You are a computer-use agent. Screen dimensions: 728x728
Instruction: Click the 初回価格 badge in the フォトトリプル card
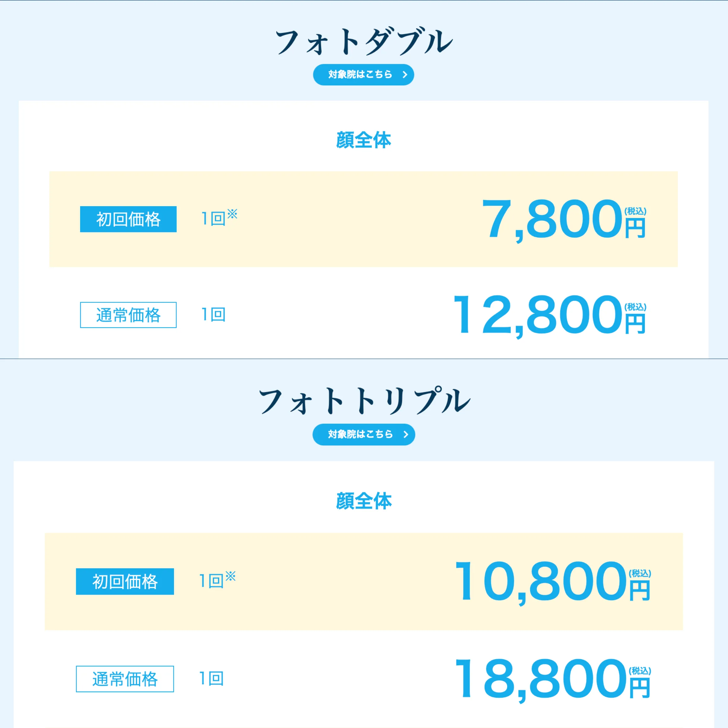pos(125,581)
